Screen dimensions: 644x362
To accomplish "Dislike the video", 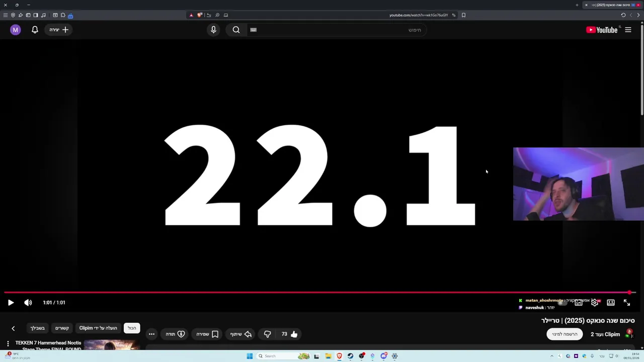I will (267, 334).
